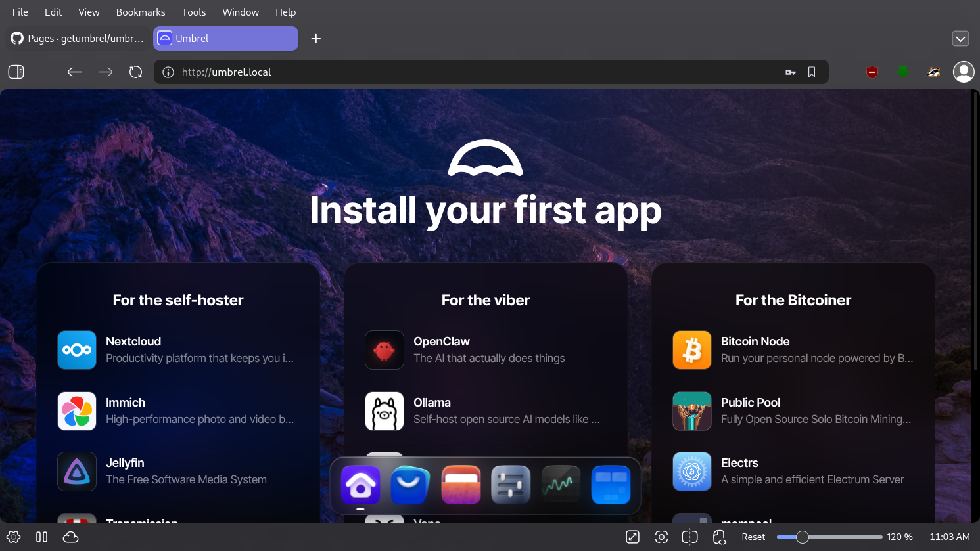The image size is (980, 551).
Task: Go back to previous page
Action: 74,72
